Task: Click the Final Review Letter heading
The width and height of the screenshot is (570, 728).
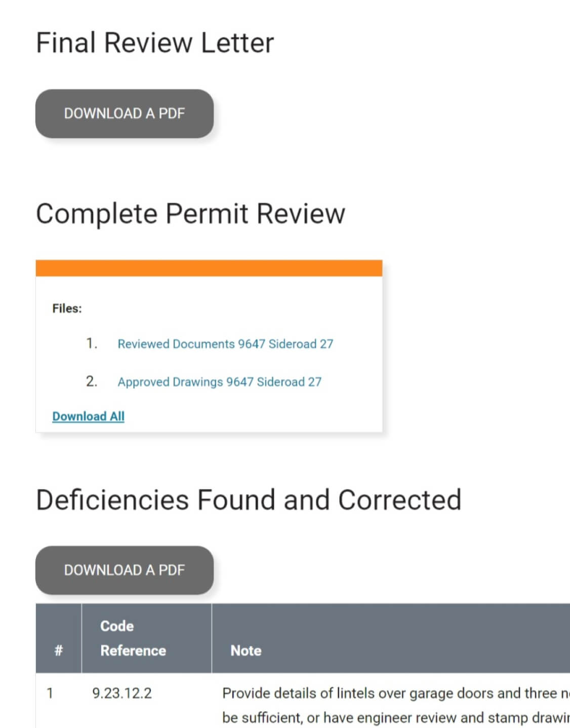Action: [154, 43]
